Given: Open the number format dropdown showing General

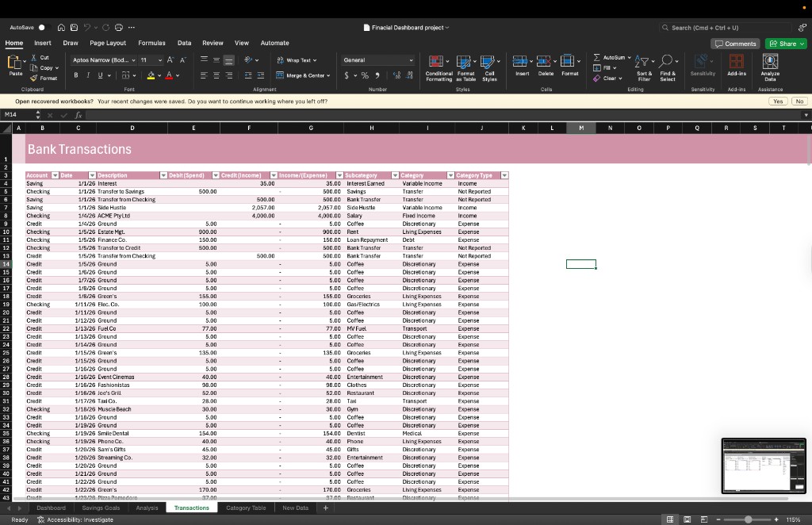Looking at the screenshot, I should pos(378,59).
